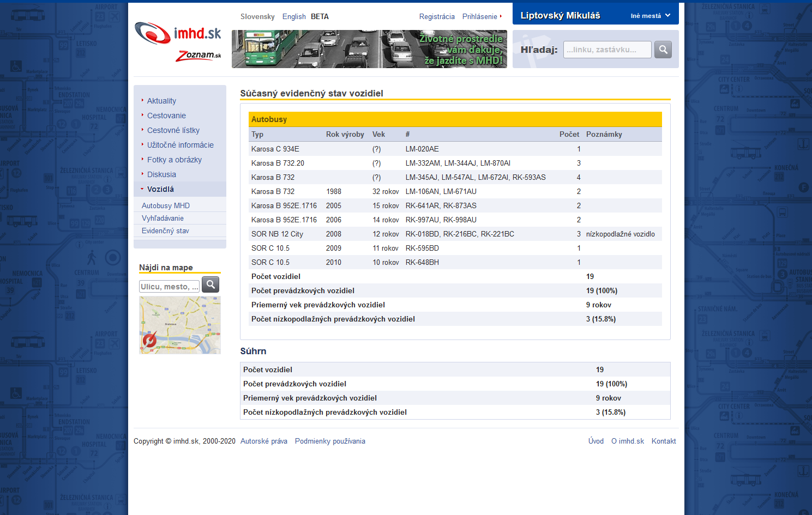Click the map search magnifier button
The image size is (812, 515).
[x=210, y=284]
